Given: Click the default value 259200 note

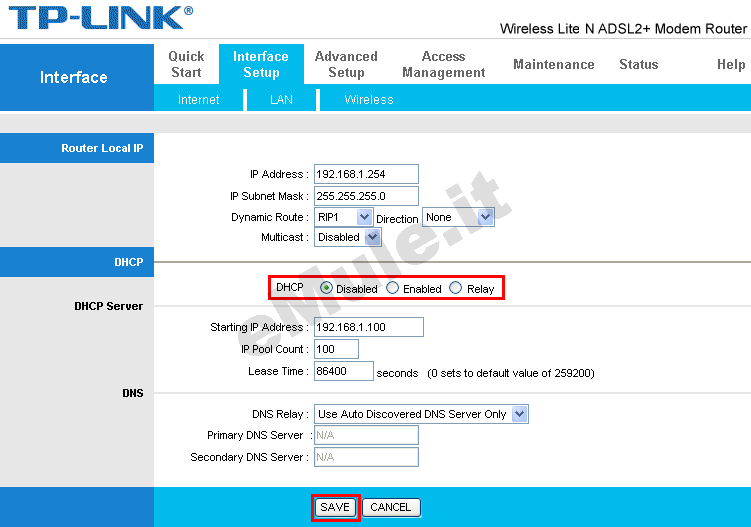Looking at the screenshot, I should (x=511, y=373).
